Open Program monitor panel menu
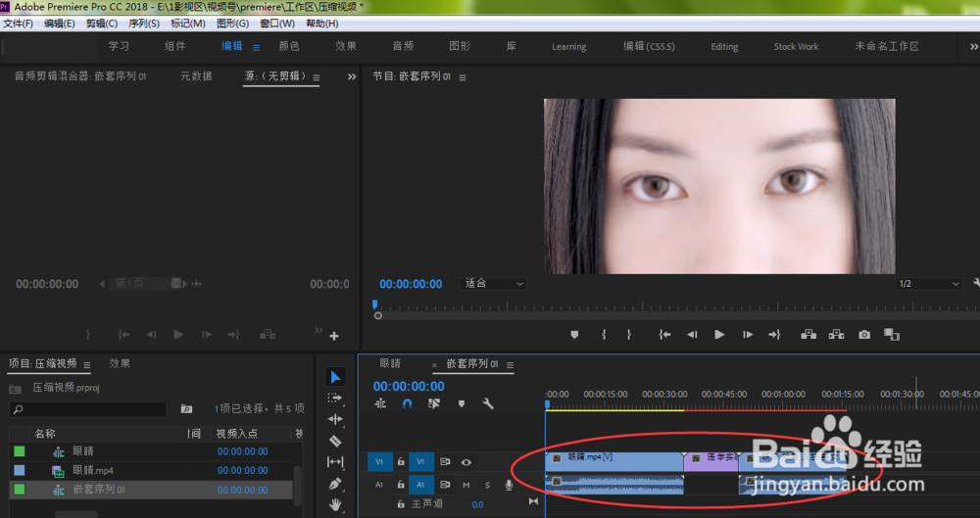Viewport: 980px width, 518px height. [463, 77]
